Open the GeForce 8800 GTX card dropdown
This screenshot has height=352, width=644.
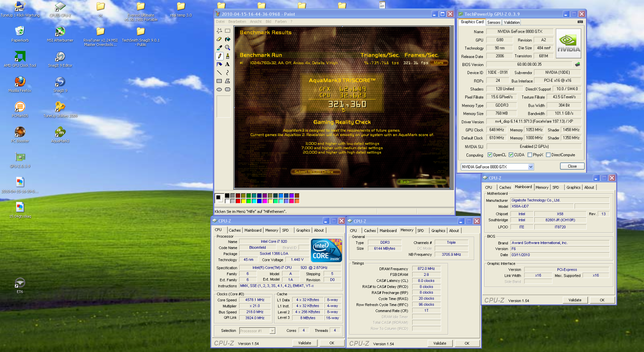pos(531,167)
